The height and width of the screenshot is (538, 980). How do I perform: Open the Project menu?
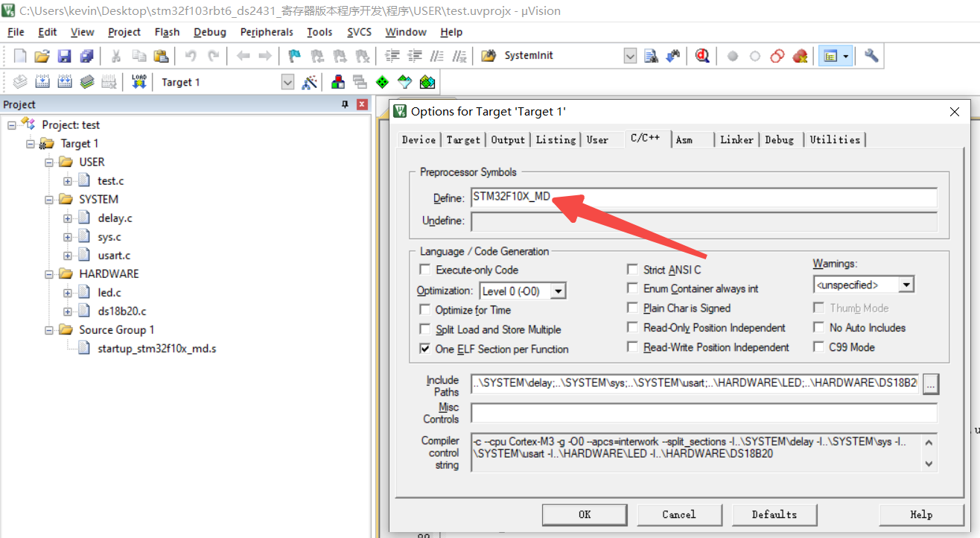coord(124,32)
